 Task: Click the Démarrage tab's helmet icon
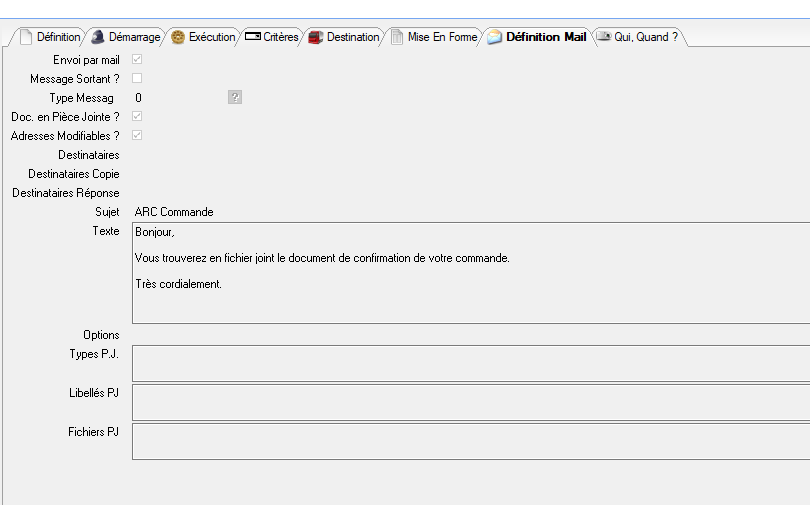98,37
